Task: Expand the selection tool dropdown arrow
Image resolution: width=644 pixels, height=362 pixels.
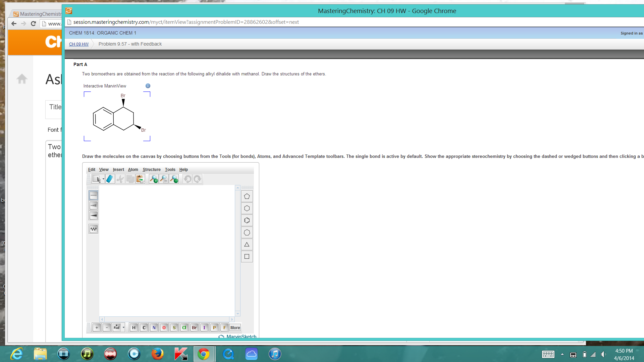Action: (103, 179)
